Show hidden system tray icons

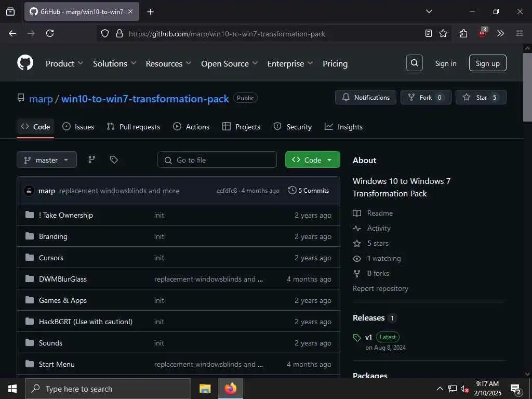pyautogui.click(x=440, y=389)
